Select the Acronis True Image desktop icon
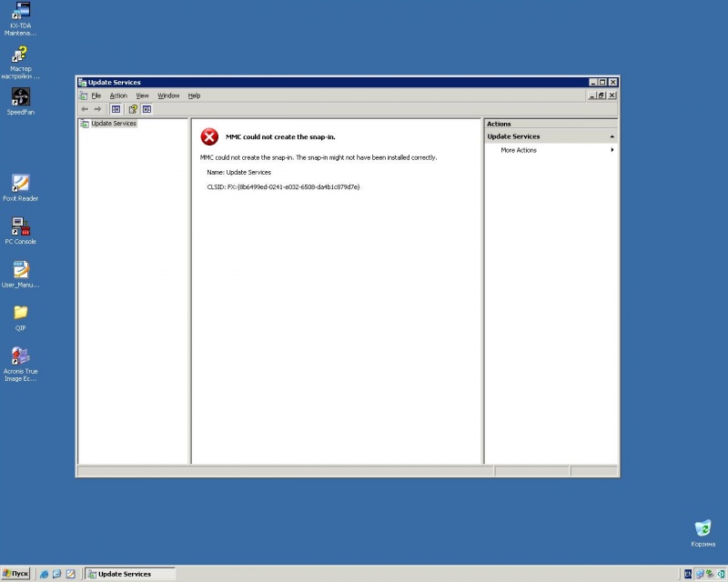 (20, 356)
